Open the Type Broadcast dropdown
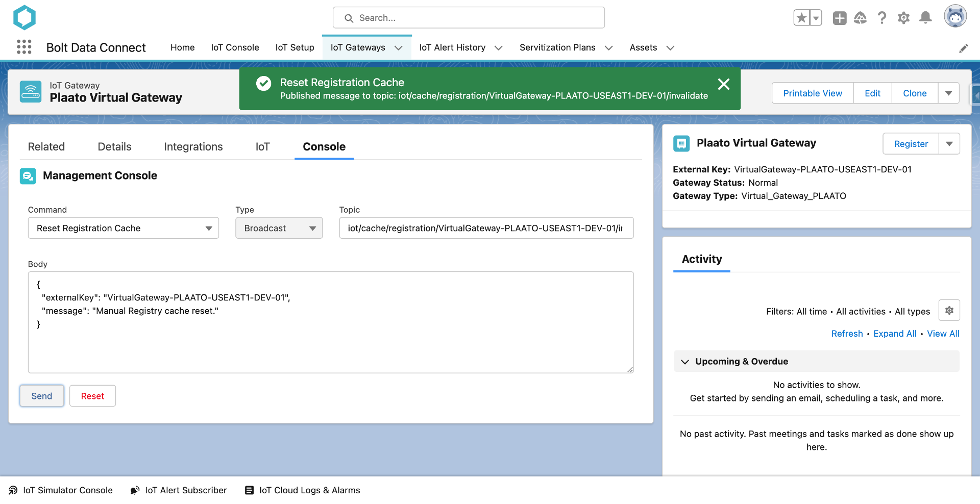This screenshot has height=504, width=980. (279, 228)
